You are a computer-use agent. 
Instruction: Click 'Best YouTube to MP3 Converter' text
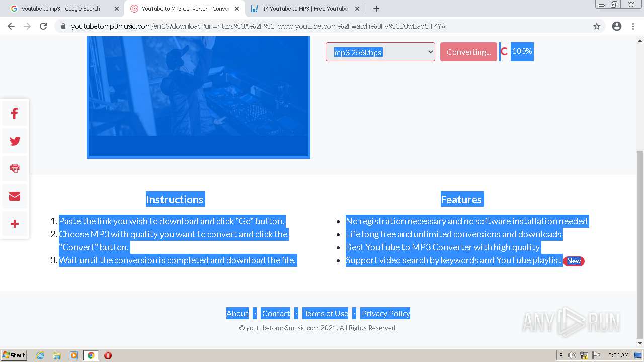tap(443, 247)
